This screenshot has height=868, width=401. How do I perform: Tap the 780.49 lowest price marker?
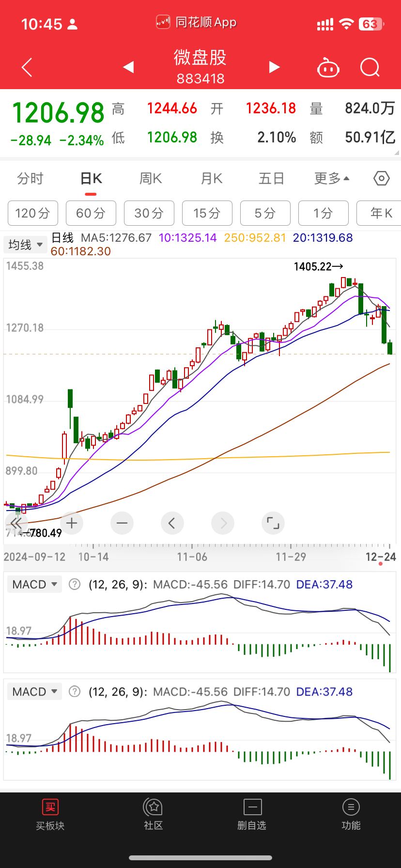(x=46, y=533)
